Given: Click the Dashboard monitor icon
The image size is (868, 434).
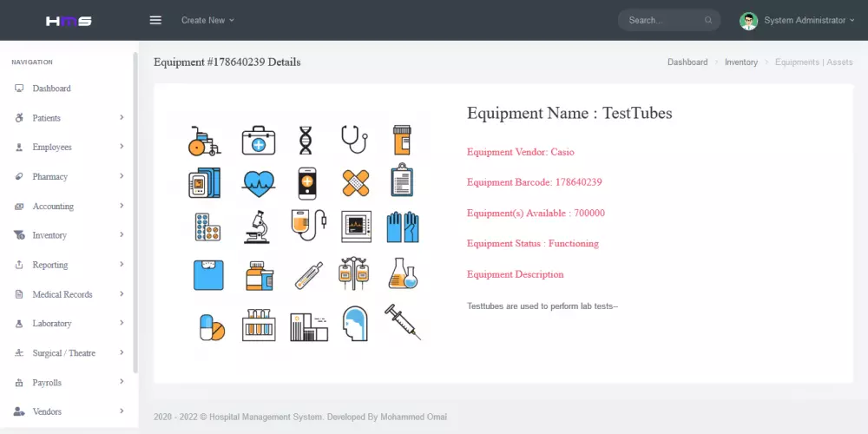Looking at the screenshot, I should [x=19, y=89].
